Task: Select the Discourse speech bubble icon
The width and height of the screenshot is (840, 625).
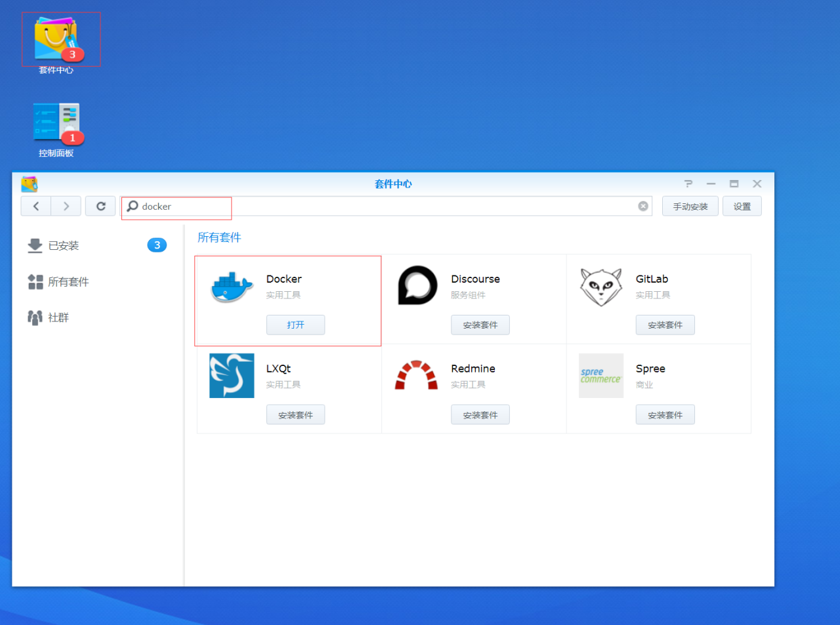Action: click(x=416, y=285)
